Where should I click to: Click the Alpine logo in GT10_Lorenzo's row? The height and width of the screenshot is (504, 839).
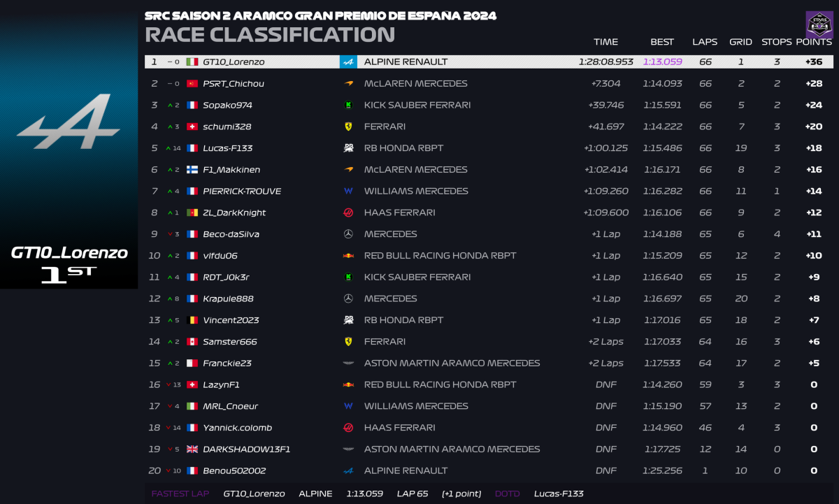pyautogui.click(x=348, y=62)
